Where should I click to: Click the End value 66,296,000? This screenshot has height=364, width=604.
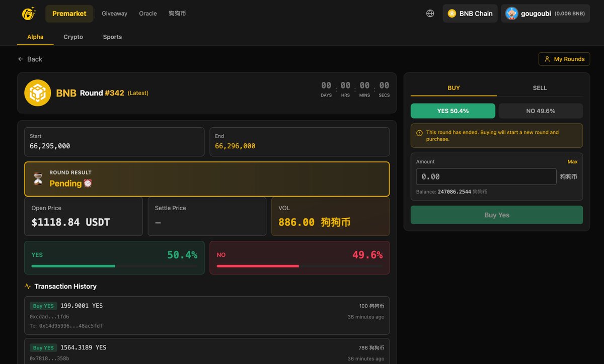[x=235, y=146]
